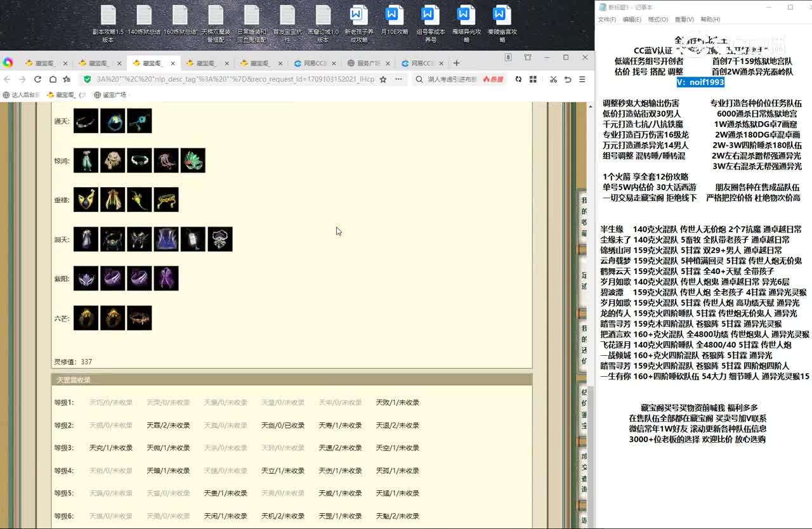Click the first golden helmet in 六芒 row
Viewport: 812px width, 529px height.
[x=86, y=318]
